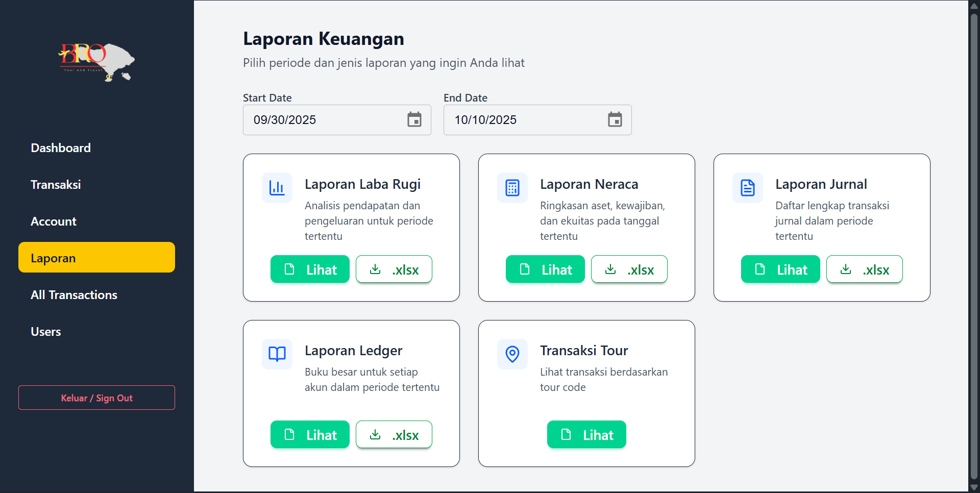Download Laporan Jurnal as .xlsx

pos(865,269)
